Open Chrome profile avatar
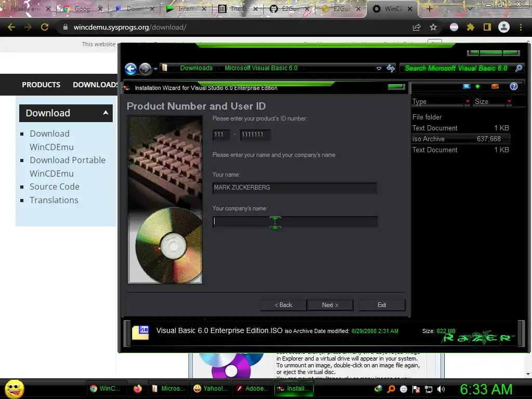 point(504,27)
